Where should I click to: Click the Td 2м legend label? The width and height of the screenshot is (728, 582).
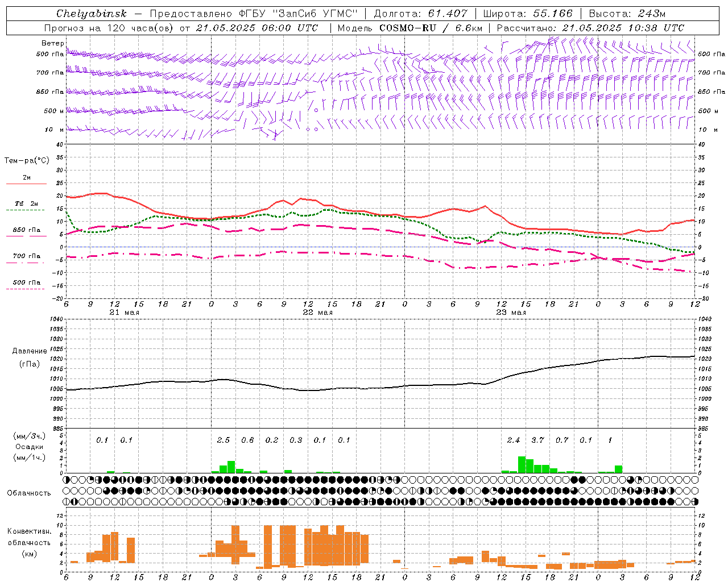click(x=26, y=203)
